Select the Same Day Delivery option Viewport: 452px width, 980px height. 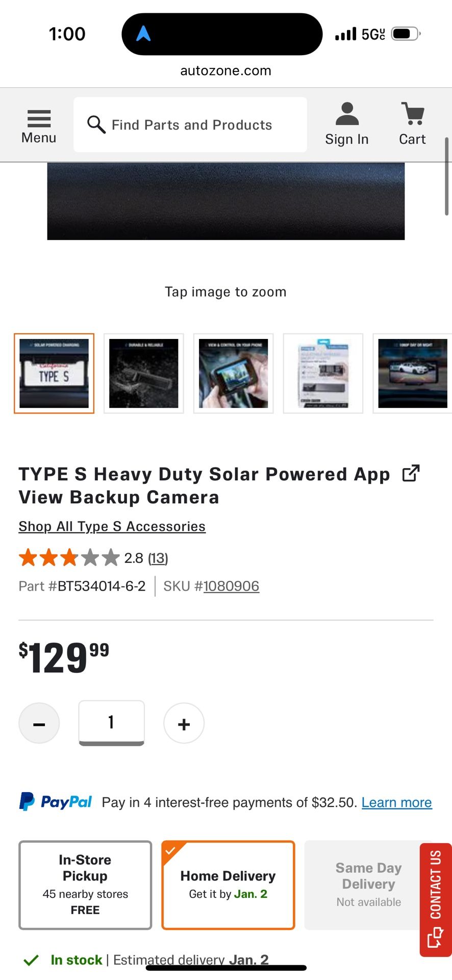coord(368,885)
